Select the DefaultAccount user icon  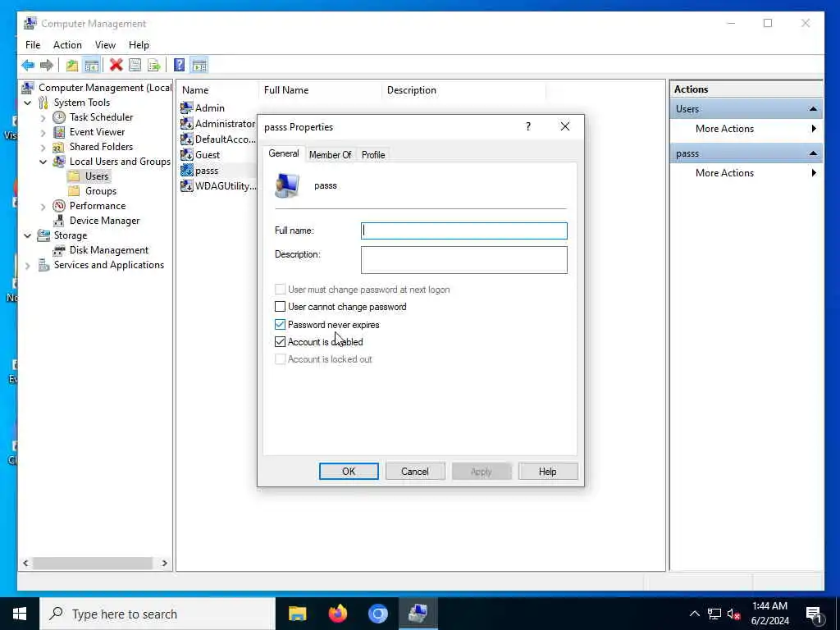click(x=186, y=139)
